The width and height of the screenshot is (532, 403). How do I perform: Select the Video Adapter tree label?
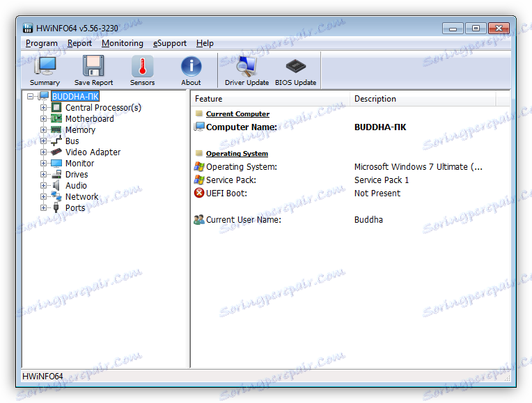pos(93,152)
